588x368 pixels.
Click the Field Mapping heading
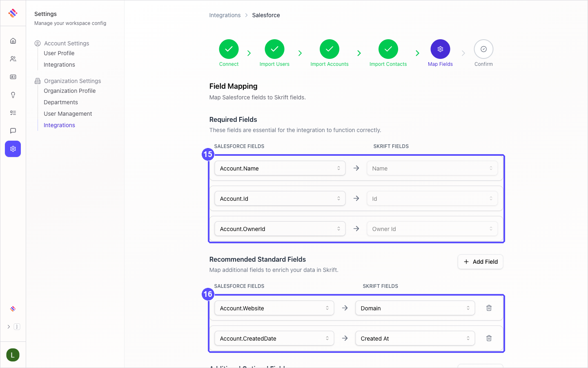click(x=234, y=86)
